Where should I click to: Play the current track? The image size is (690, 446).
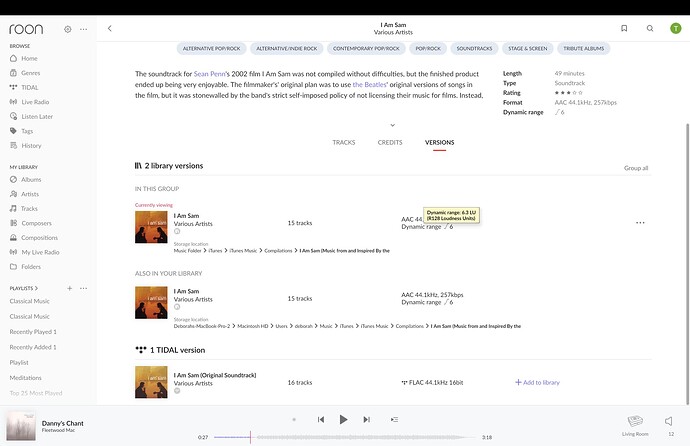point(343,419)
